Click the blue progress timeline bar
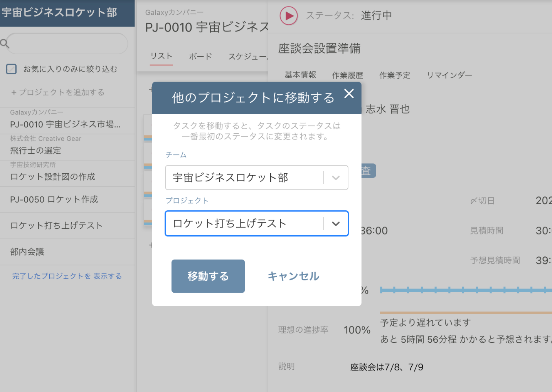 (x=463, y=290)
